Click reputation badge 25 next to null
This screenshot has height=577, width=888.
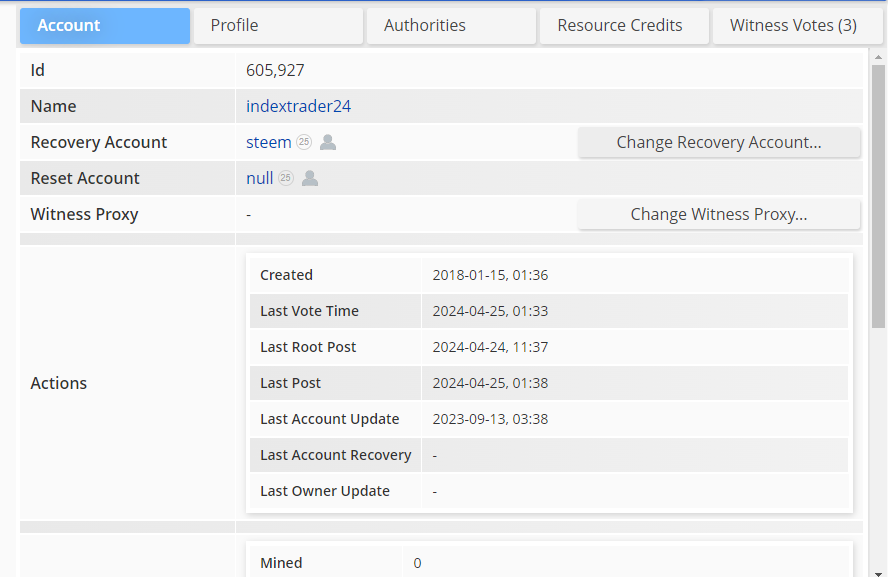click(286, 178)
